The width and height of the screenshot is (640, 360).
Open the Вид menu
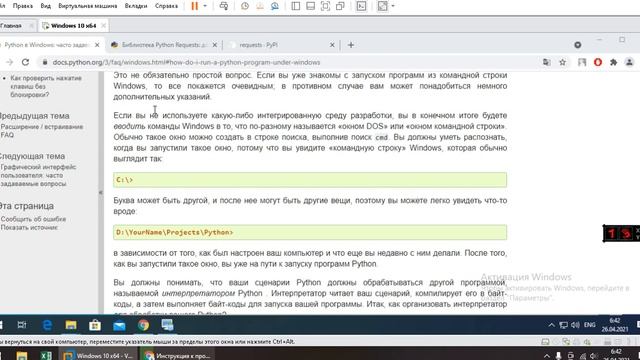(x=46, y=6)
